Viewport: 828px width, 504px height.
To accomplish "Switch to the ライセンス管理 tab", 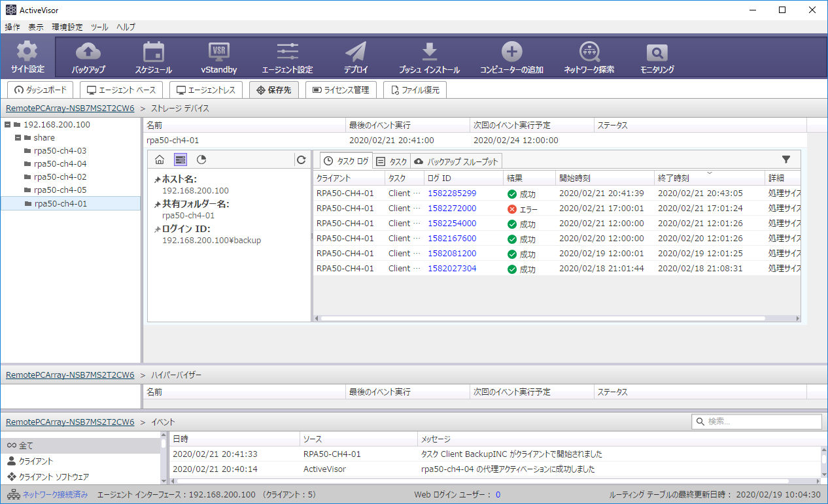I will click(341, 90).
